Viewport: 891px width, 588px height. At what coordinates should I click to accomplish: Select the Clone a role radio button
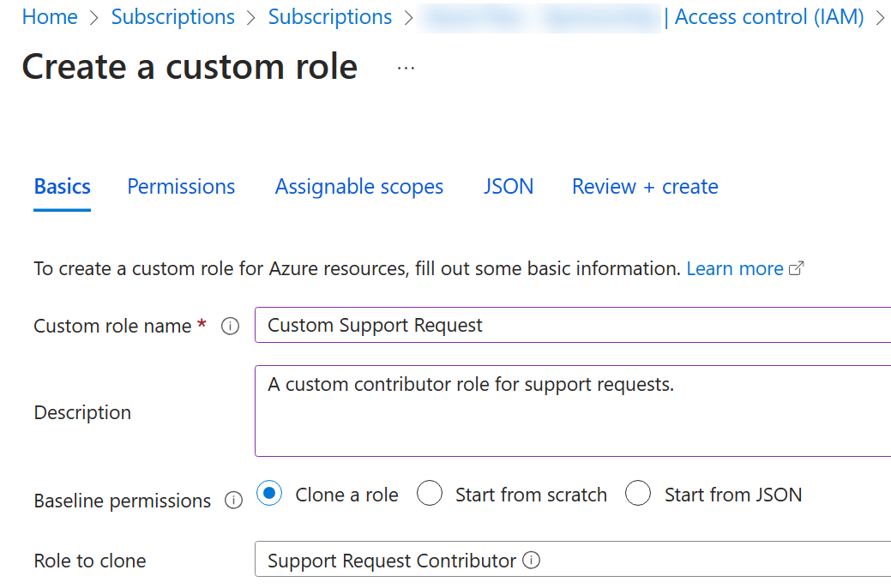[x=269, y=494]
